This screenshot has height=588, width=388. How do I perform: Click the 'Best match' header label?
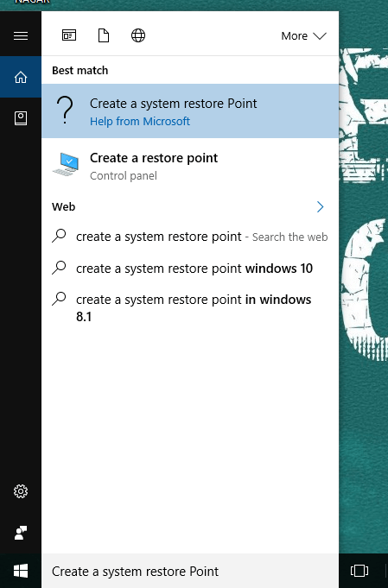[x=80, y=71]
